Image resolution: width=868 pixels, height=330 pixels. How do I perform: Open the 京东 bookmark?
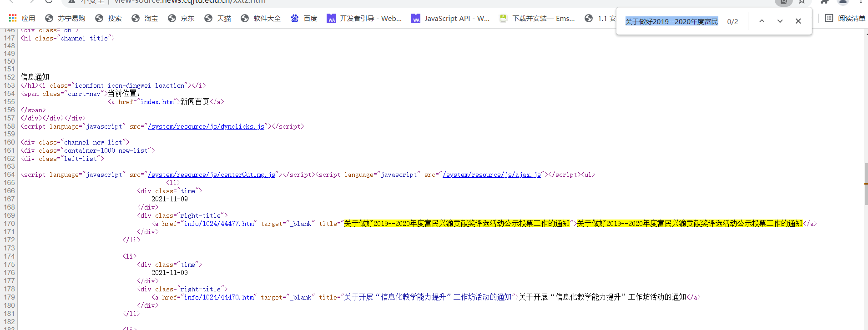tap(181, 18)
